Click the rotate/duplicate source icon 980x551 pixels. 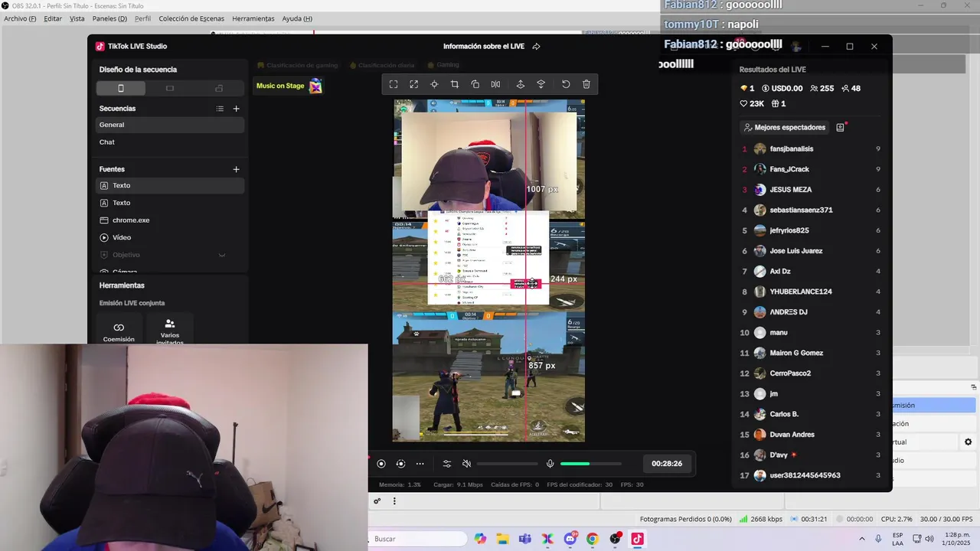(x=475, y=84)
